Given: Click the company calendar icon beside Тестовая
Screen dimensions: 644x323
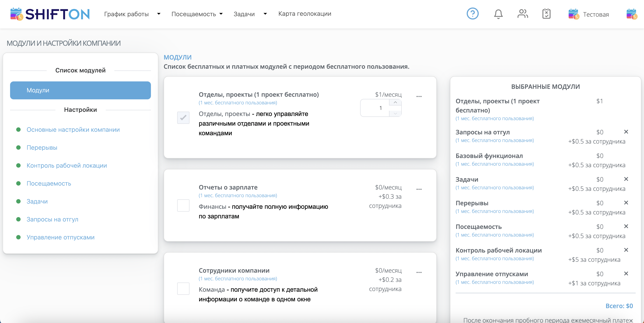Looking at the screenshot, I should coord(574,14).
